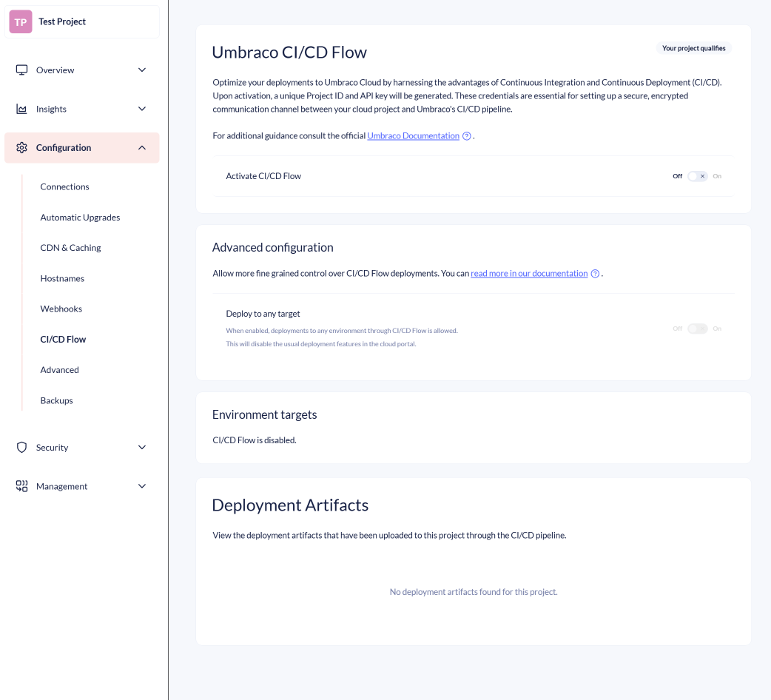Image resolution: width=771 pixels, height=700 pixels.
Task: Click the Configuration gear icon
Action: tap(22, 148)
